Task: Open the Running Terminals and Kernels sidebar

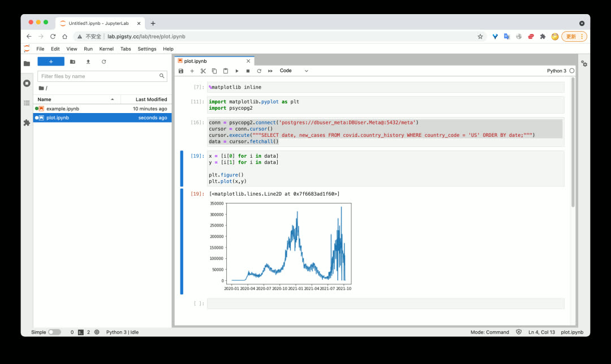Action: (x=27, y=83)
